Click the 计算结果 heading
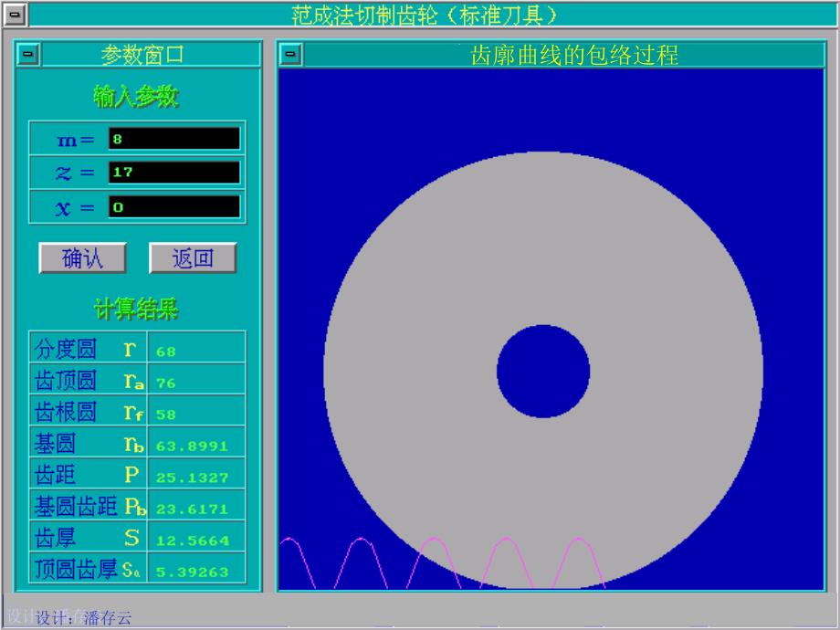The width and height of the screenshot is (840, 630). [136, 310]
